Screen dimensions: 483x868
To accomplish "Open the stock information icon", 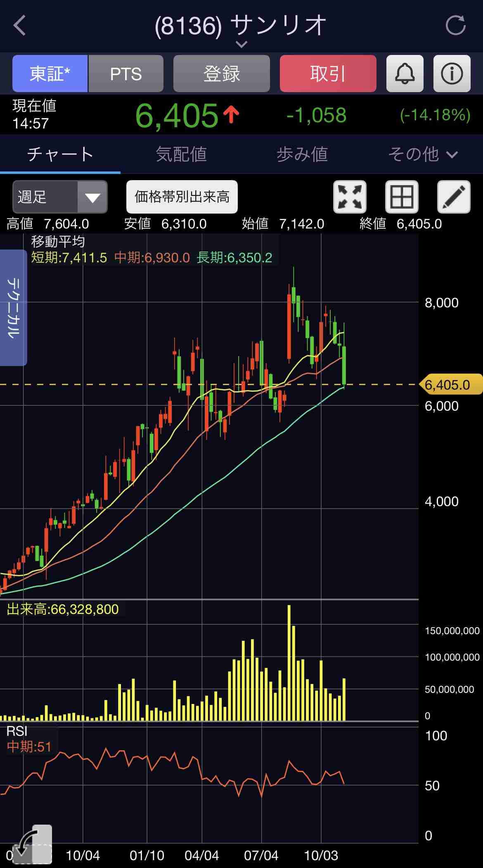I will pos(452,74).
